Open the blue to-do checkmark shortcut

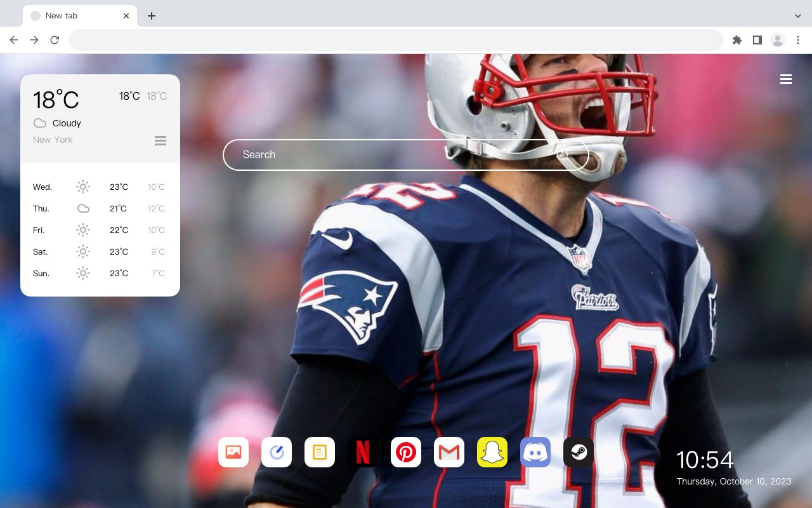pos(277,452)
